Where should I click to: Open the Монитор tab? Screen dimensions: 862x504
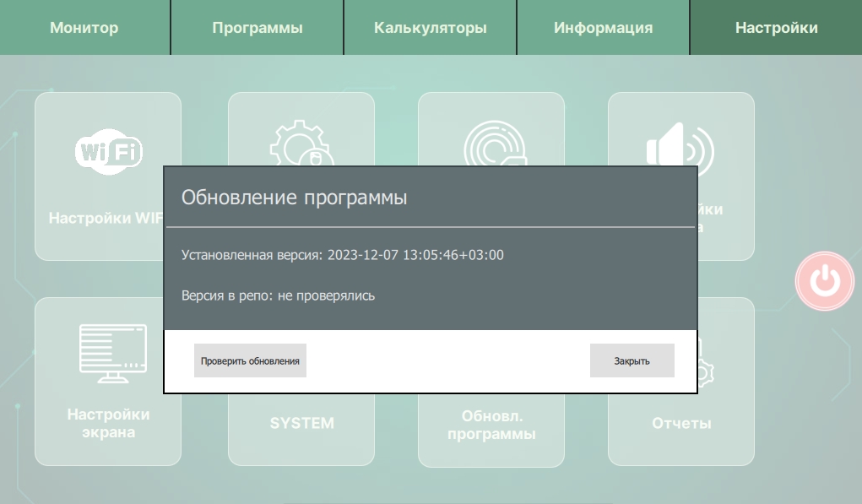84,28
